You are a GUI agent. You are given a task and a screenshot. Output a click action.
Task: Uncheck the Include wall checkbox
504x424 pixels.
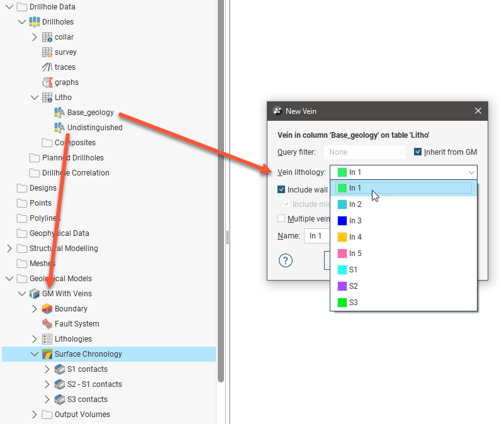click(282, 189)
